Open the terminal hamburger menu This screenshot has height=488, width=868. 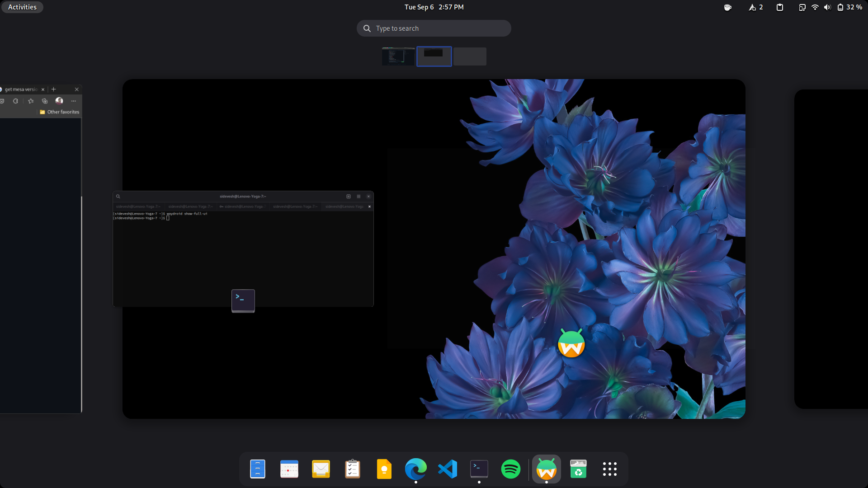tap(359, 196)
